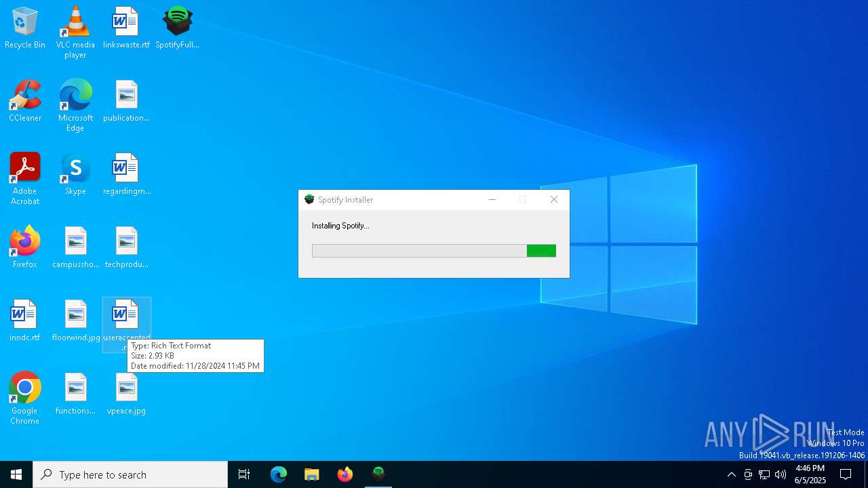The width and height of the screenshot is (868, 488).
Task: Select the floorwind.jpg image icon
Action: tap(75, 321)
